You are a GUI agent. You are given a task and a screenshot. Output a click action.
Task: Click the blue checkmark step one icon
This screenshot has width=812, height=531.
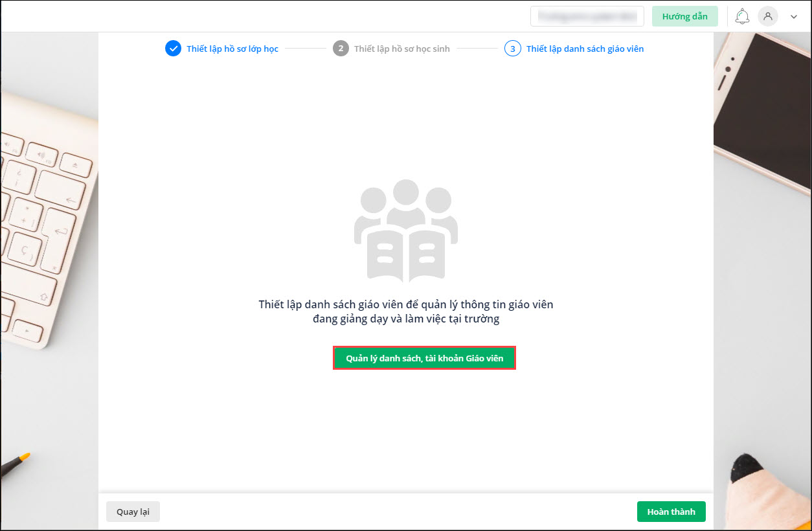tap(173, 49)
